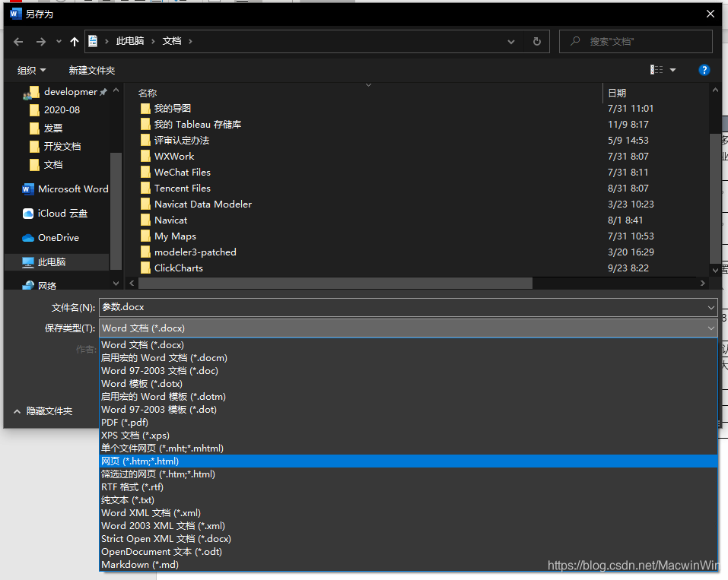Go back with the left arrow button

[x=18, y=42]
